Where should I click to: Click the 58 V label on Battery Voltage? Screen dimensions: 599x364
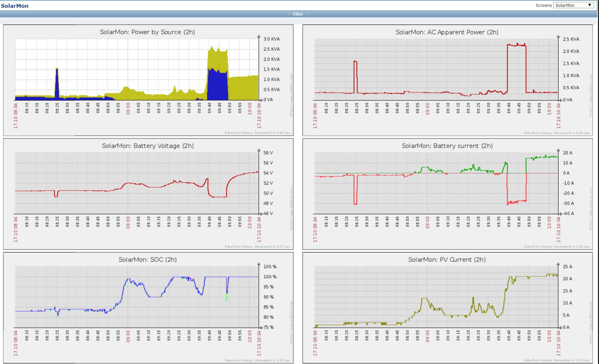pos(268,153)
